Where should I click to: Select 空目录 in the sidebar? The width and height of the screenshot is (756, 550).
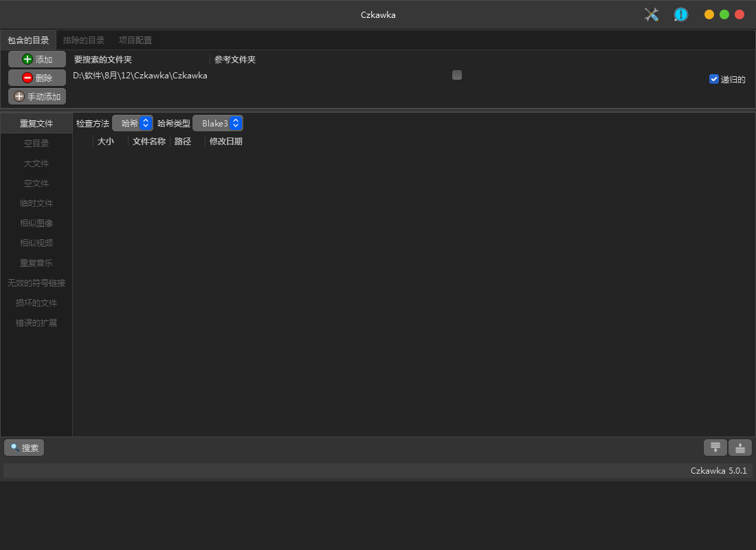tap(36, 143)
